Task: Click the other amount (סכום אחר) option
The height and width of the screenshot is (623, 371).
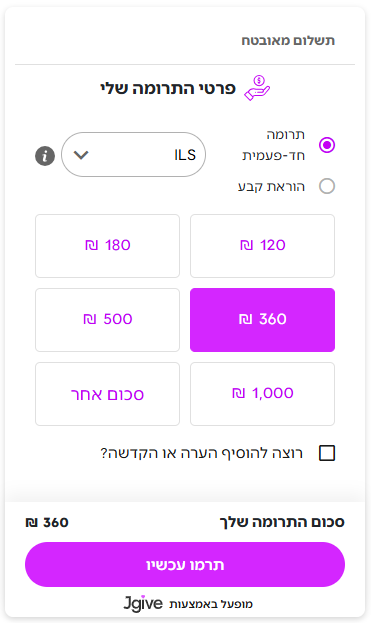Action: coord(107,394)
